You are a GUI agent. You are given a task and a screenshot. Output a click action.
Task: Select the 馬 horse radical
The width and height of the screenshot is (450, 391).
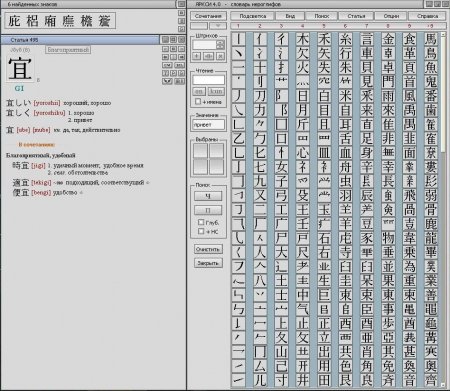431,39
